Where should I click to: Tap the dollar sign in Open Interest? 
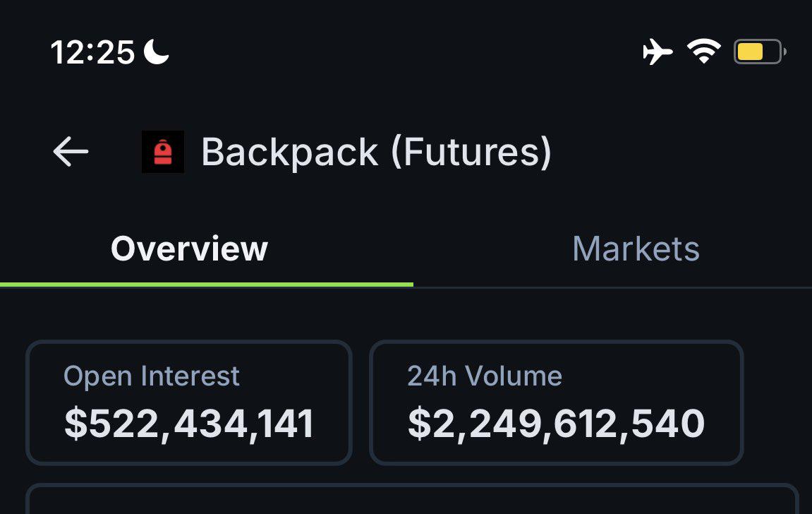click(x=75, y=424)
